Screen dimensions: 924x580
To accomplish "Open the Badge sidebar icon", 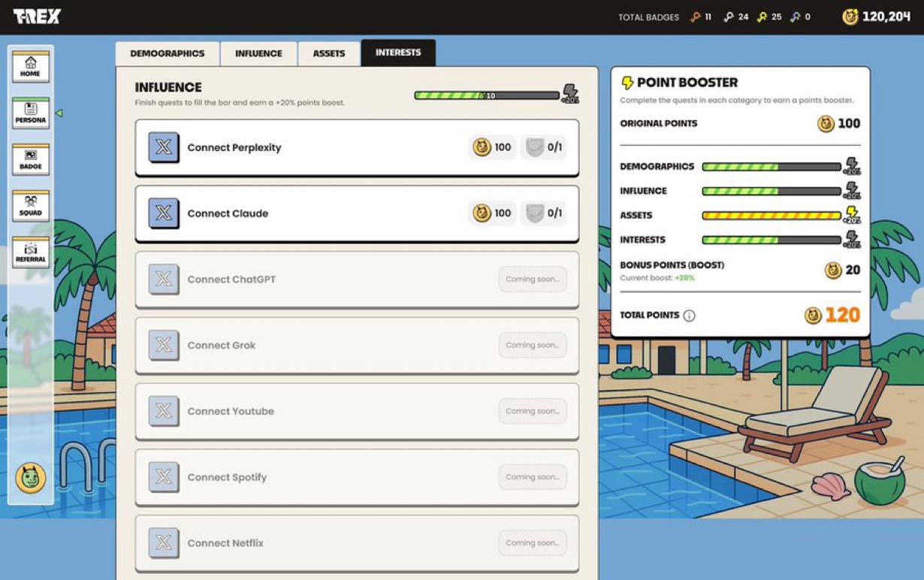I will tap(31, 159).
